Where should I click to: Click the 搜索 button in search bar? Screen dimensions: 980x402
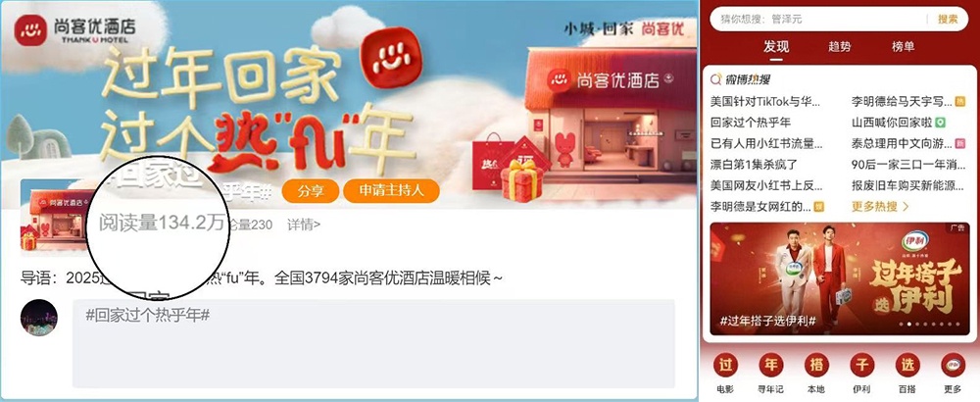coord(948,20)
